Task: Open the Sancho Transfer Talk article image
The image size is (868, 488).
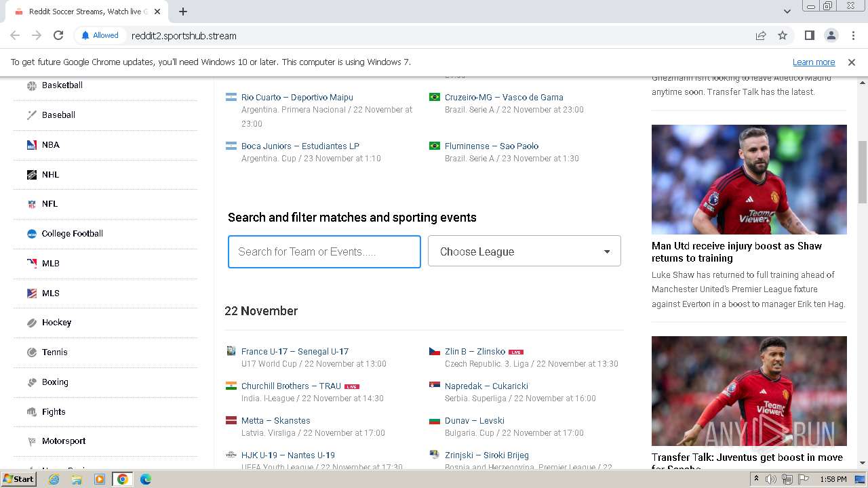Action: point(749,391)
